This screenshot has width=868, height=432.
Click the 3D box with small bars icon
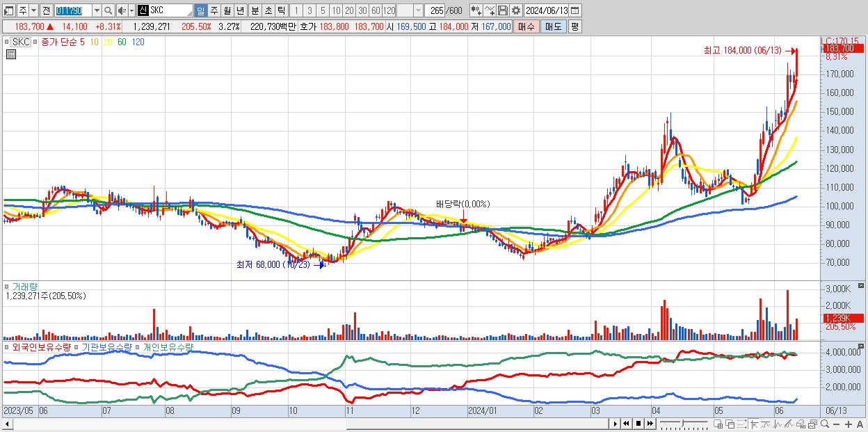(801, 424)
